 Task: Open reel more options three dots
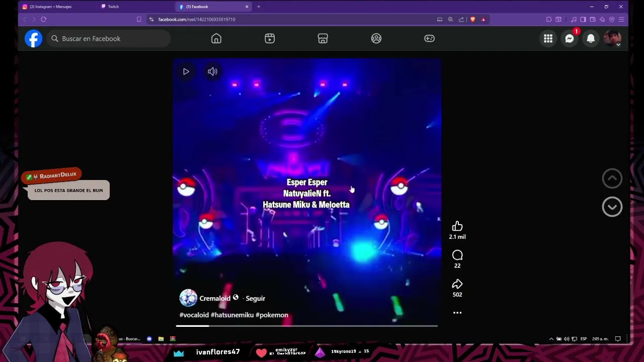point(457,313)
